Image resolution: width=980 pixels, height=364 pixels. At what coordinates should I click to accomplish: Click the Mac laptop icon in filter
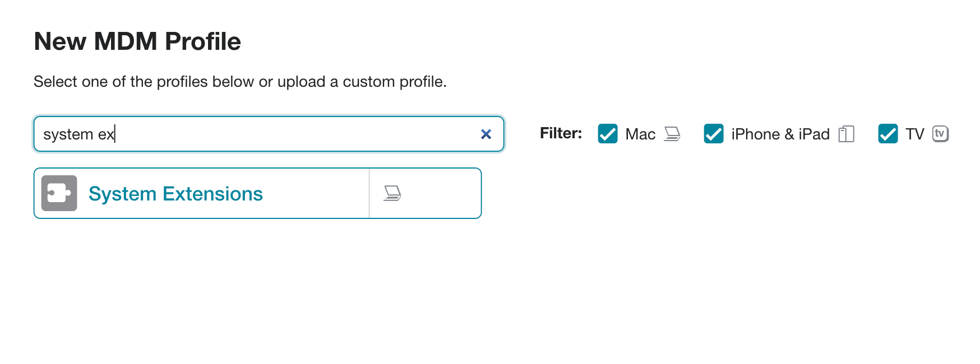[x=672, y=134]
